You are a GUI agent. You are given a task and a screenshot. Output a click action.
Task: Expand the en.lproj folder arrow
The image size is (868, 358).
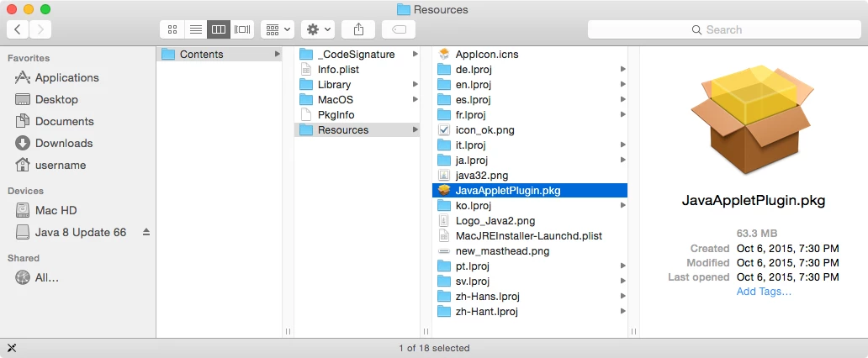pyautogui.click(x=622, y=85)
